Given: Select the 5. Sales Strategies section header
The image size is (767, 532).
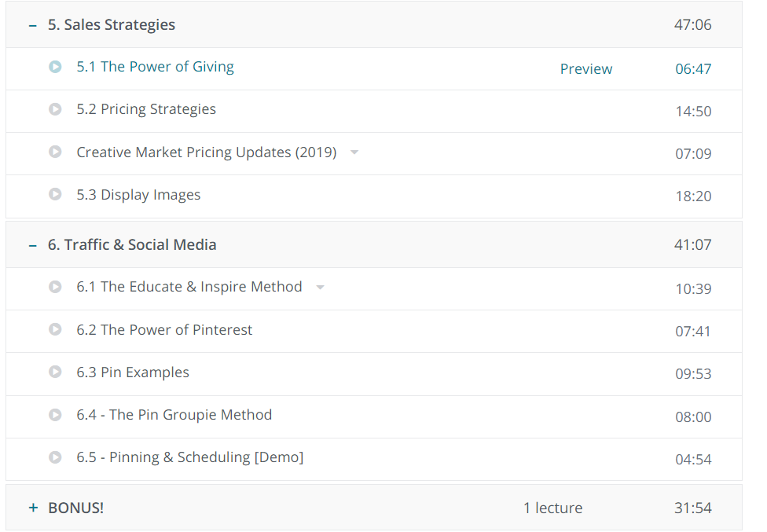Looking at the screenshot, I should pyautogui.click(x=112, y=25).
